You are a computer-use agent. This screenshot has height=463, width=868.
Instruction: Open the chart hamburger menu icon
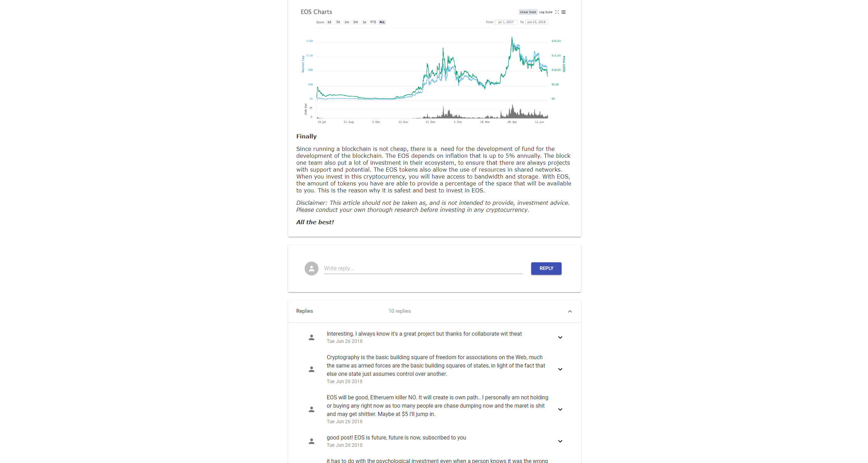click(563, 12)
